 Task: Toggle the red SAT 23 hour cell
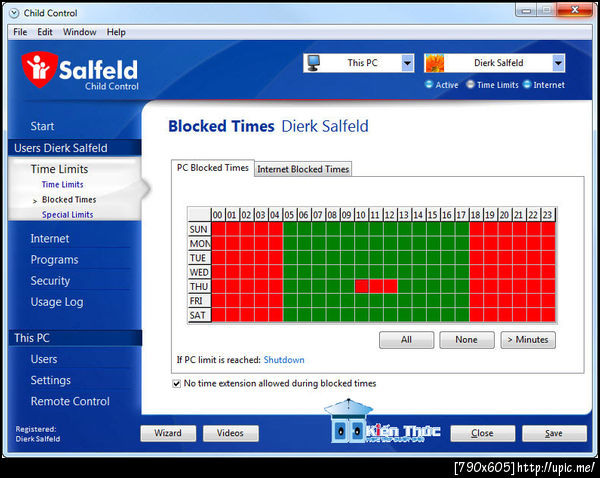point(548,315)
